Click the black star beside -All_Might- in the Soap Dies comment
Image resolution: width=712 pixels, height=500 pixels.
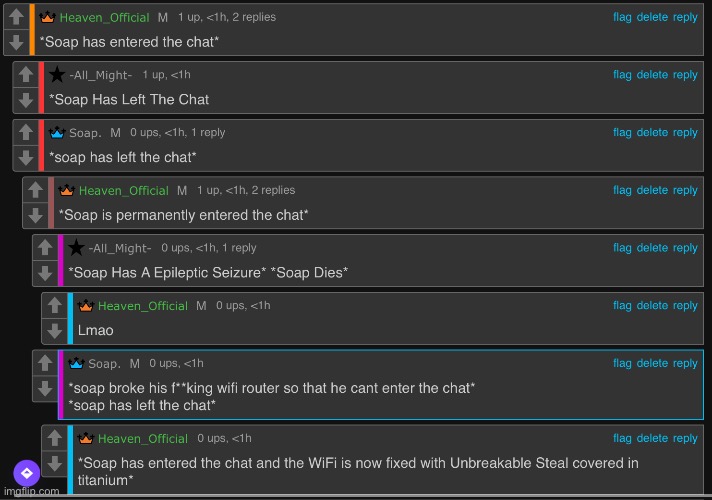tap(76, 248)
